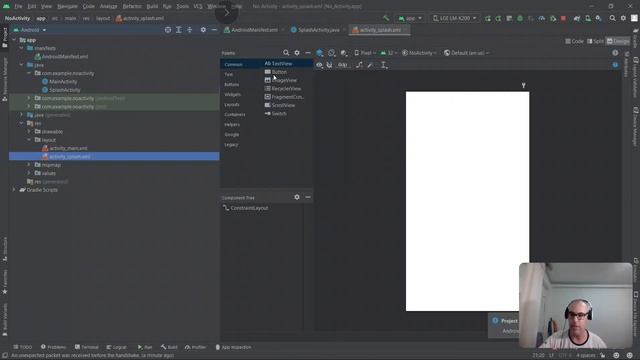The image size is (640, 360).
Task: Toggle View Options eye icon
Action: 319,65
